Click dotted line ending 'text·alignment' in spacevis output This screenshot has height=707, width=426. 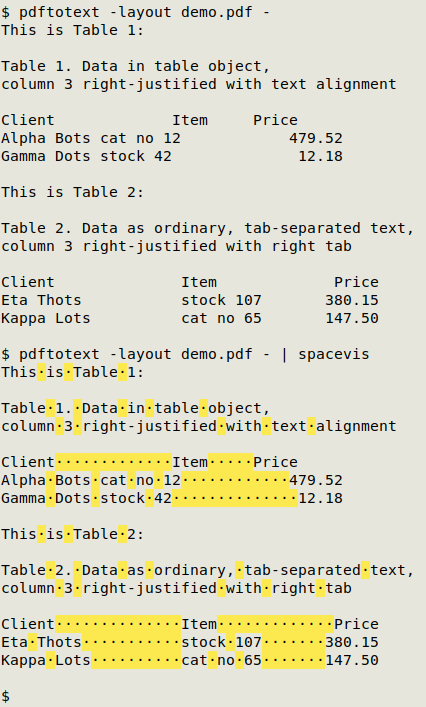pyautogui.click(x=198, y=427)
